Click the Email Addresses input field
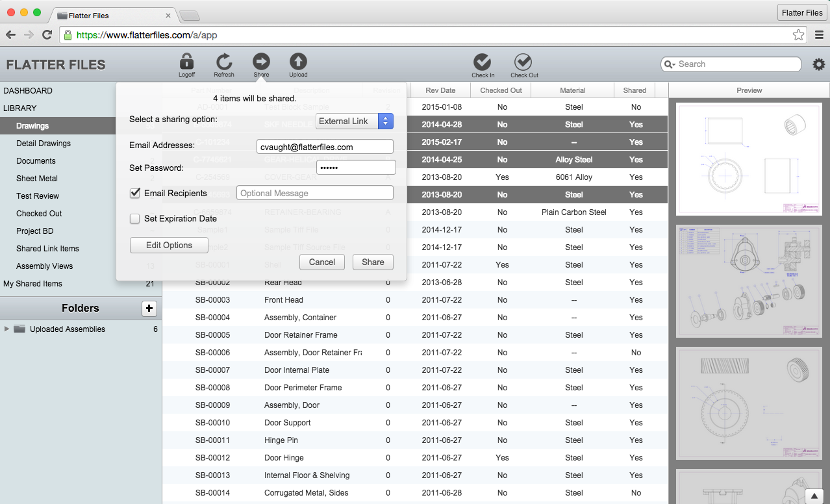 point(325,147)
